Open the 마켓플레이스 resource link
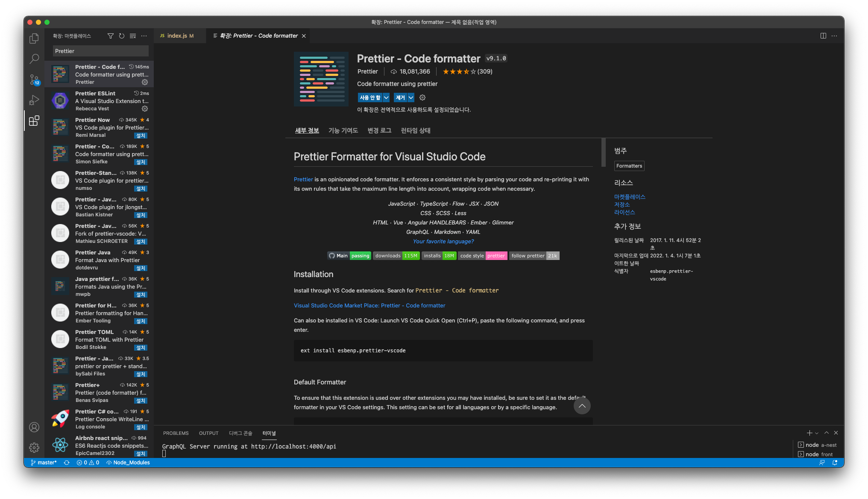868x499 pixels. (x=630, y=197)
